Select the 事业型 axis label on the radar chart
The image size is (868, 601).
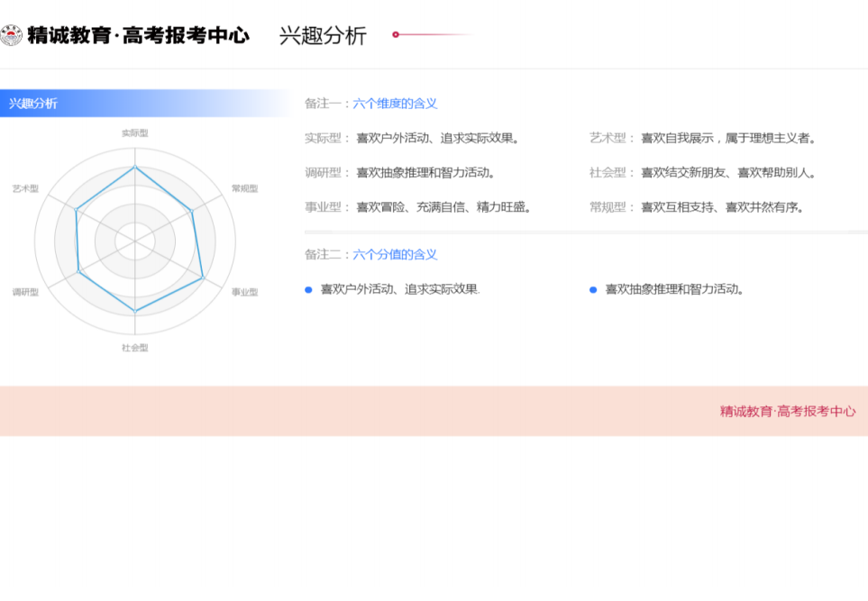tap(244, 292)
